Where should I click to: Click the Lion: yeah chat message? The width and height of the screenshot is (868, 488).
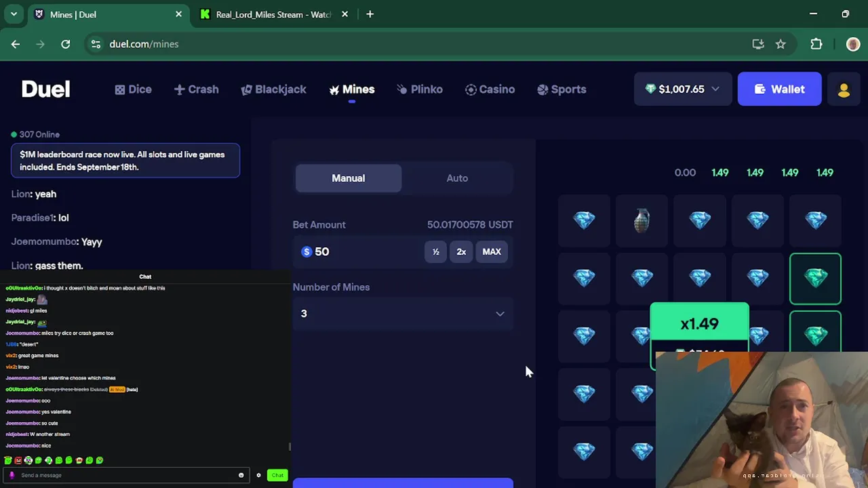point(34,194)
